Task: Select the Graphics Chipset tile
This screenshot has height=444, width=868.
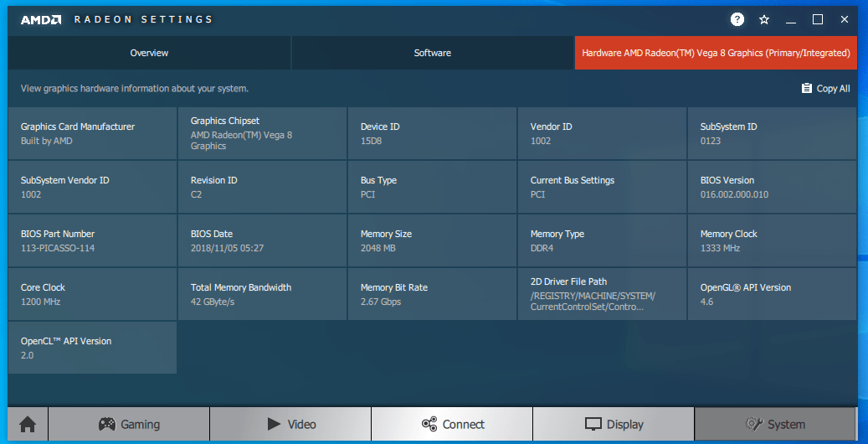Action: click(262, 133)
